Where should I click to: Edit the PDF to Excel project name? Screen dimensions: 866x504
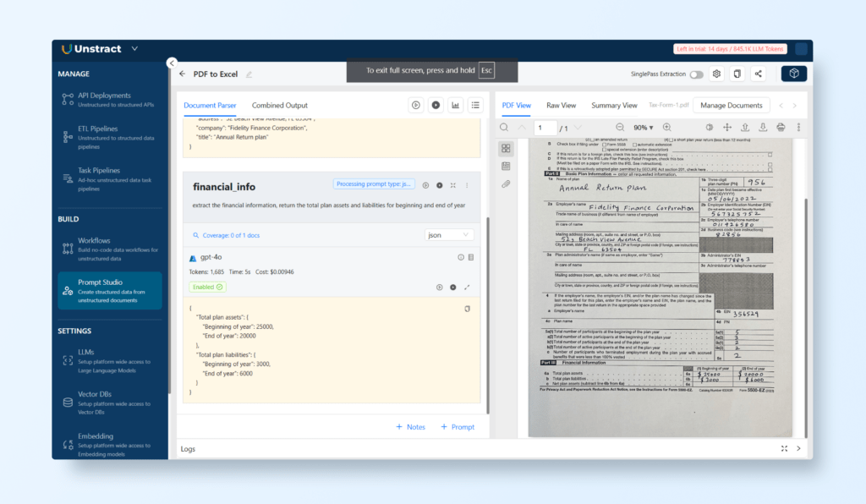[x=249, y=74]
